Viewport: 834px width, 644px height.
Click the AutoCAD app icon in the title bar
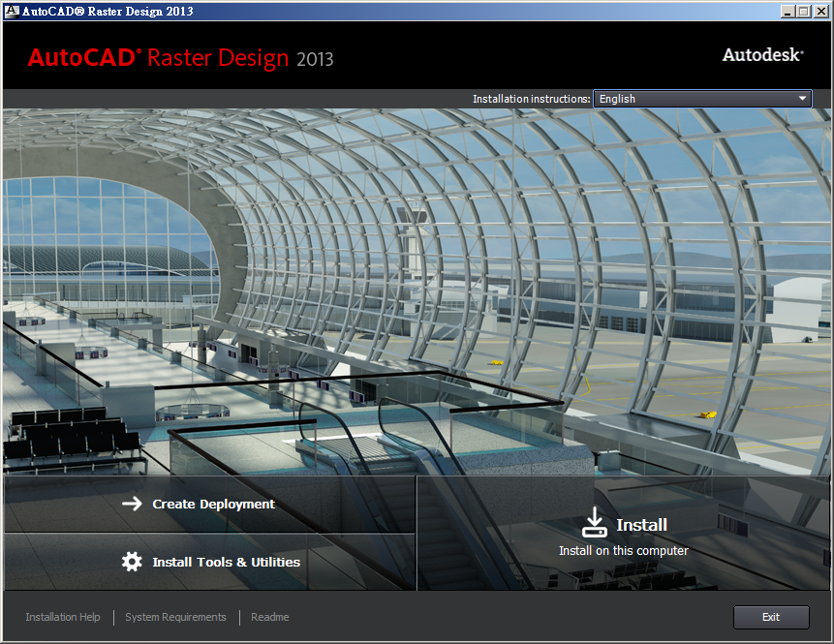(11, 12)
